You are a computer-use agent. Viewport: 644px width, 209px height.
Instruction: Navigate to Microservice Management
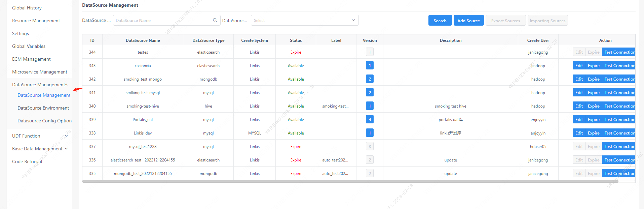[x=39, y=72]
